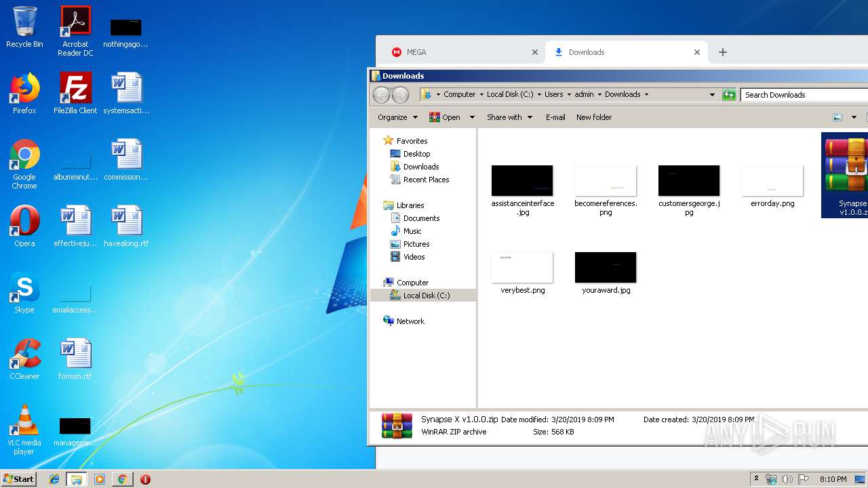Expand the Downloads breadcrumb arrow

click(x=646, y=94)
